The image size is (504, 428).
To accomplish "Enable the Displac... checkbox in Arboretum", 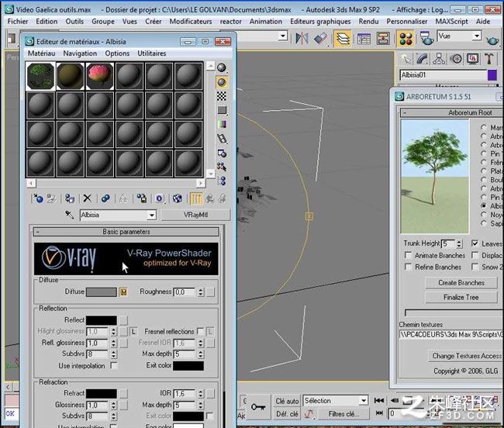I will 475,255.
